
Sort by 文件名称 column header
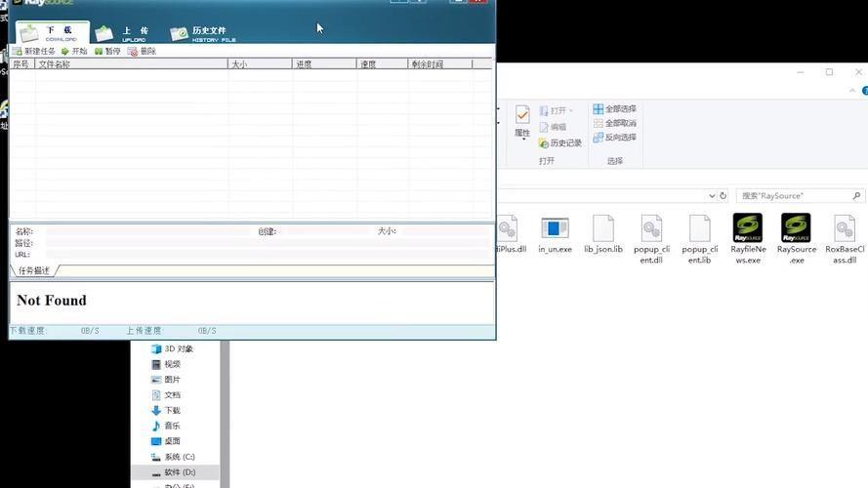131,64
